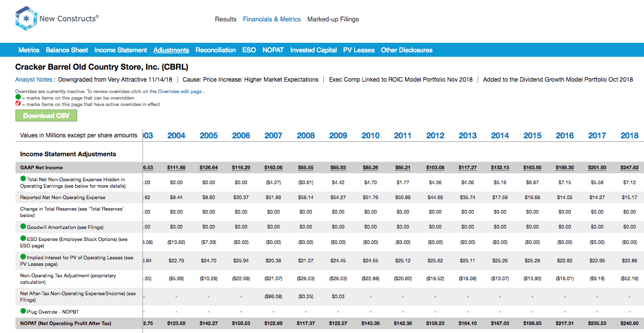Click the 2009 column header
The image size is (644, 333).
pos(338,135)
